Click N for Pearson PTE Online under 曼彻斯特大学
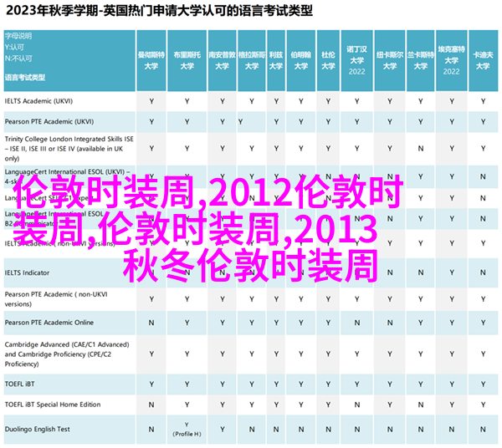502x448 pixels. [x=151, y=323]
